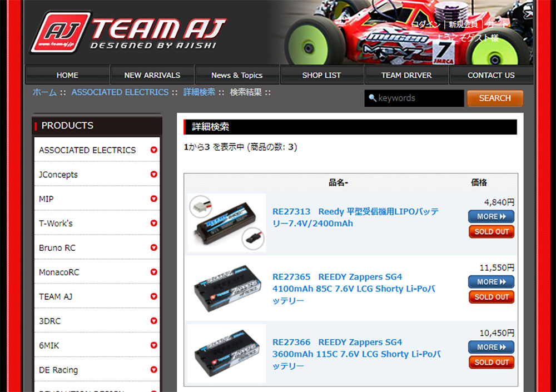Image resolution: width=556 pixels, height=392 pixels.
Task: Open the MonacoRC sidebar category
Action: coord(59,272)
